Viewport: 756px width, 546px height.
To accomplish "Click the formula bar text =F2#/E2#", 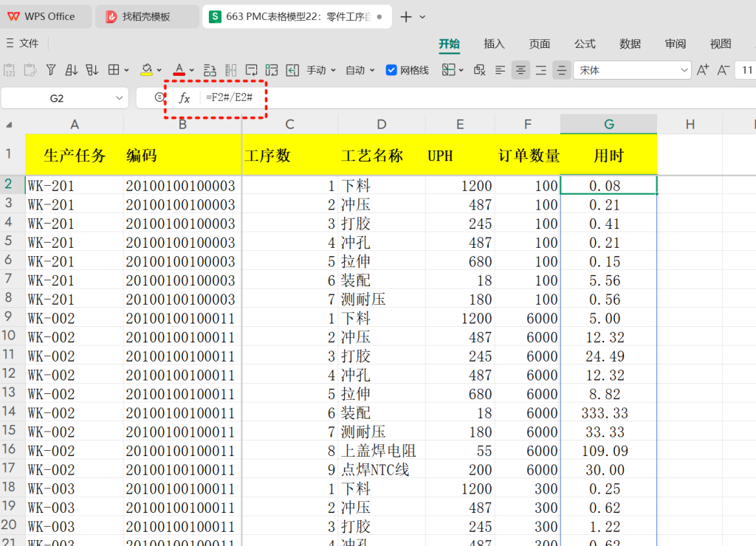I will [x=229, y=97].
